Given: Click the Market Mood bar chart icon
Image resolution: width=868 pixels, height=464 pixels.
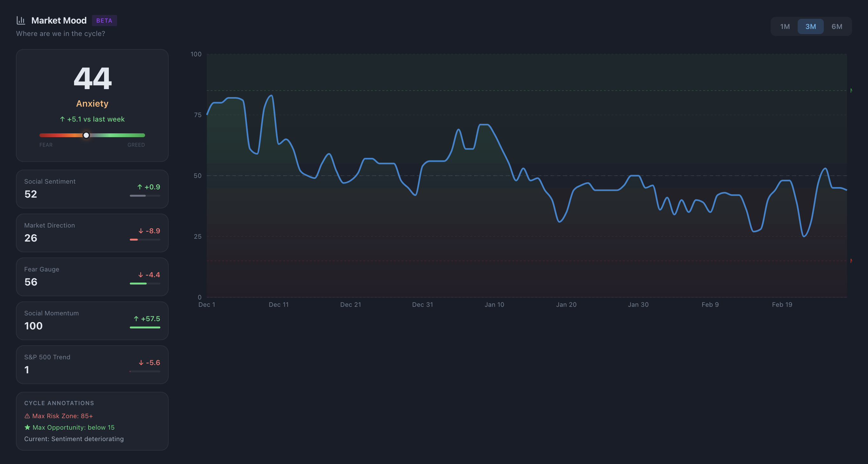Looking at the screenshot, I should (21, 20).
